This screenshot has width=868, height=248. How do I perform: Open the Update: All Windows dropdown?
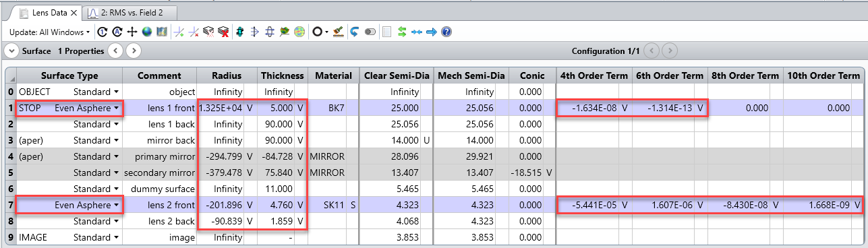50,32
